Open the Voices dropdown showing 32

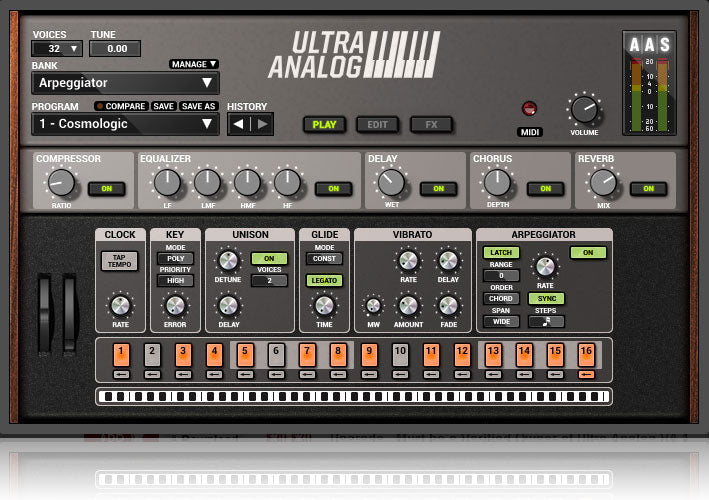point(57,48)
